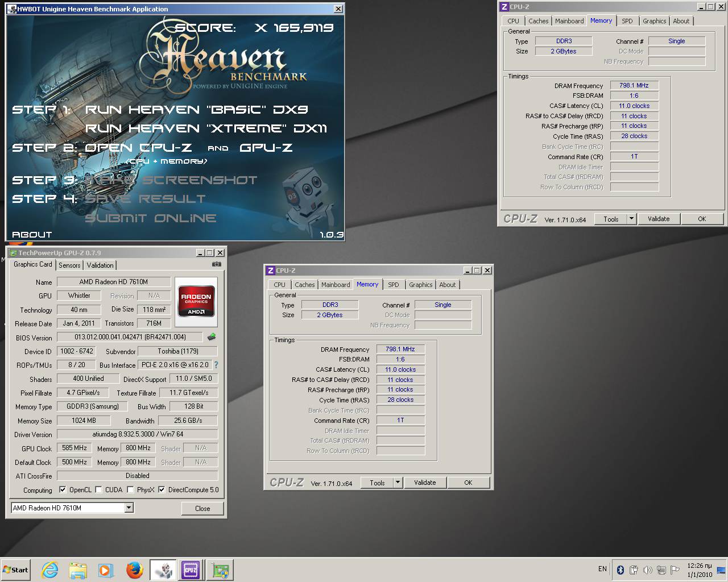The width and height of the screenshot is (728, 582).
Task: Switch to Sensors tab in GPU-Z
Action: [x=69, y=265]
